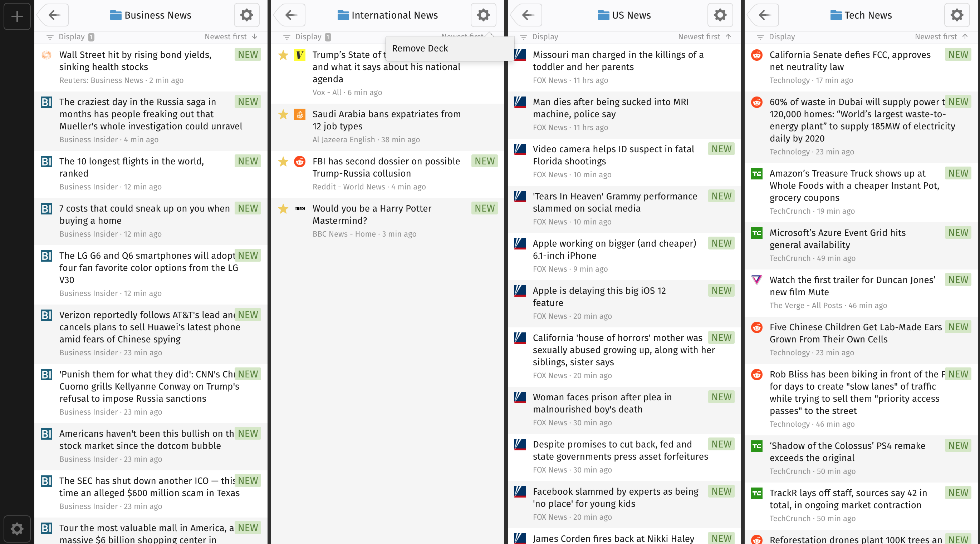This screenshot has width=980, height=544.
Task: Unstar the FBI second dossier article
Action: tap(283, 161)
